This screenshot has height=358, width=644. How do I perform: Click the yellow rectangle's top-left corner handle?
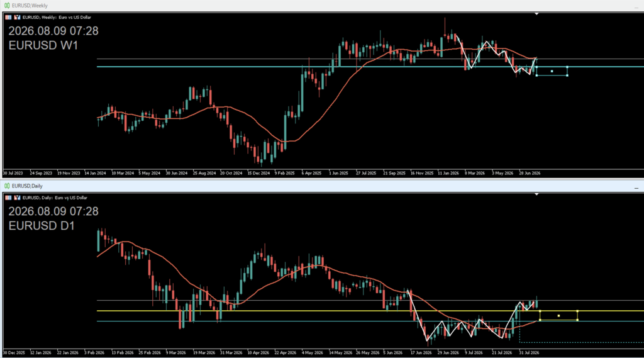pyautogui.click(x=540, y=311)
